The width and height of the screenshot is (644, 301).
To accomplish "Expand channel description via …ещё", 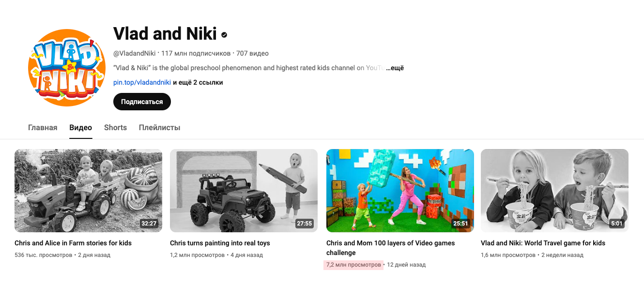I will 395,68.
